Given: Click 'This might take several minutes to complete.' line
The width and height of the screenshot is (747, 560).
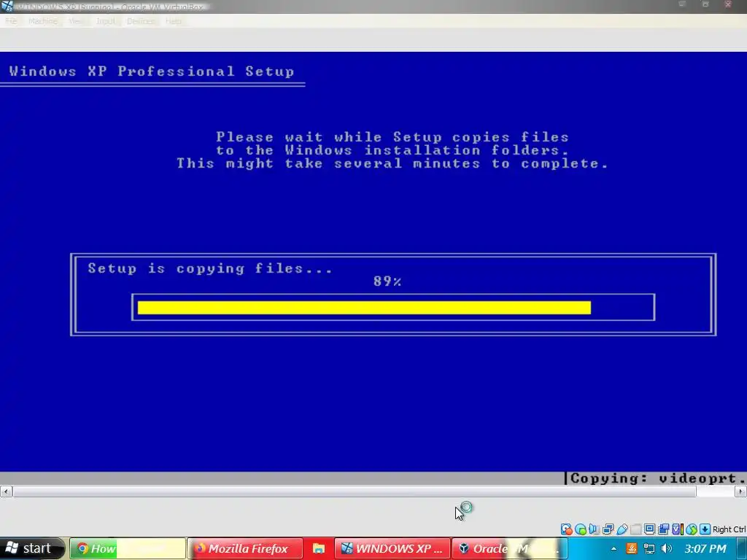Looking at the screenshot, I should (x=392, y=164).
